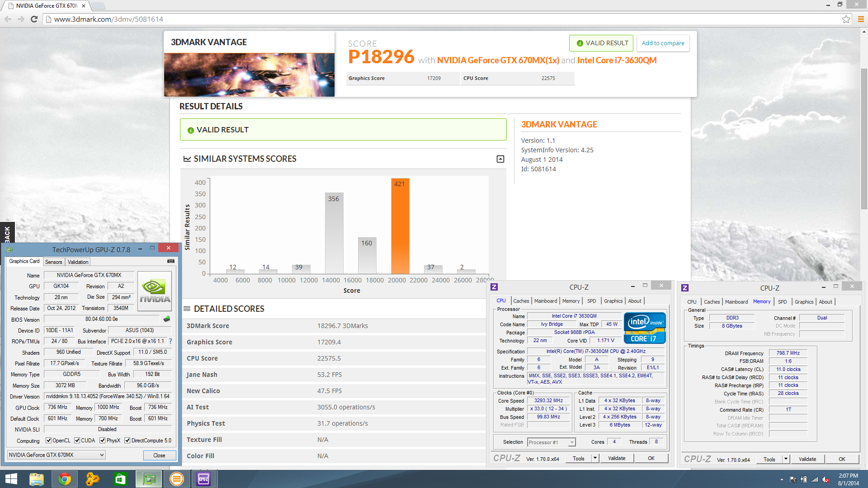This screenshot has height=488, width=868.
Task: Show hidden tray icons arrow
Action: 782,479
